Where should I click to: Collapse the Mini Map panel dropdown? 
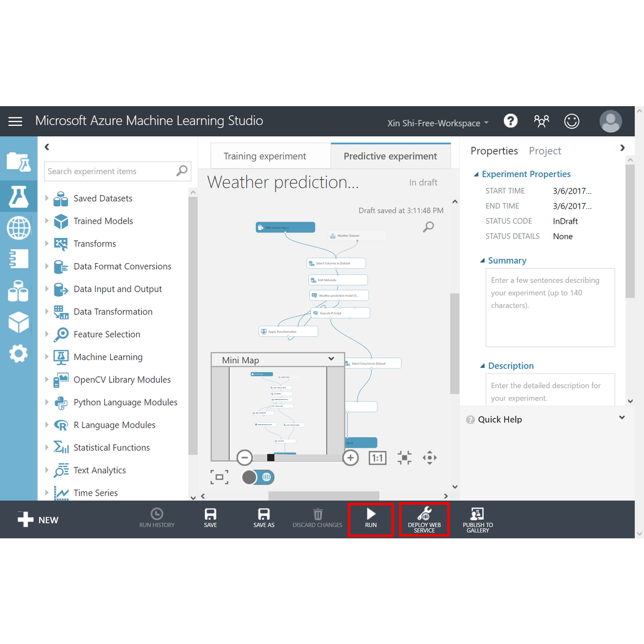(331, 359)
